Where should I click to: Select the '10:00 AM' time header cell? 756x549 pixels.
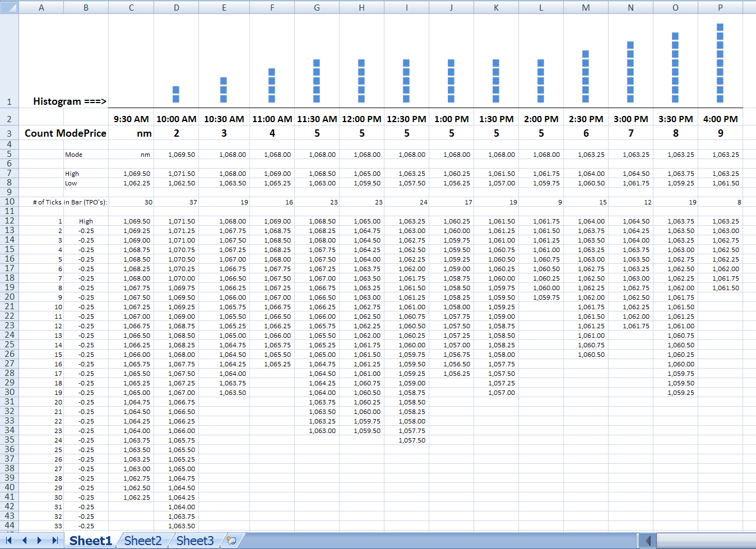(x=177, y=119)
